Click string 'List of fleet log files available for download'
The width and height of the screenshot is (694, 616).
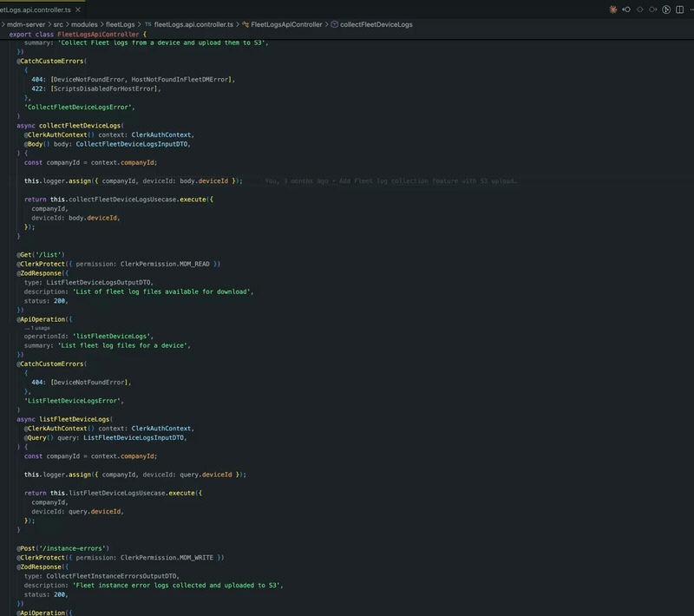coord(163,292)
